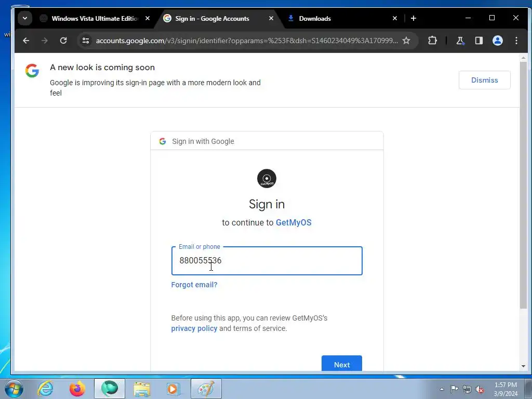Open the Extensions puzzle icon

pos(432,41)
